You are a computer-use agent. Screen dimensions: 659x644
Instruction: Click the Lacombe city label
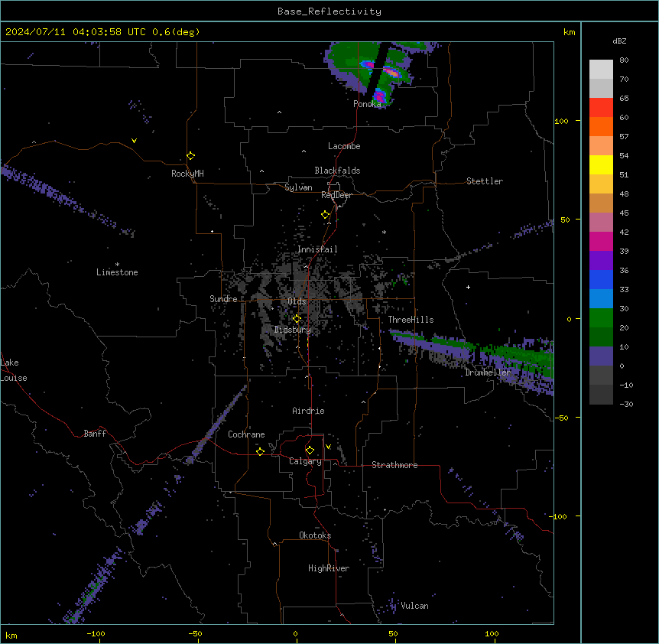344,146
